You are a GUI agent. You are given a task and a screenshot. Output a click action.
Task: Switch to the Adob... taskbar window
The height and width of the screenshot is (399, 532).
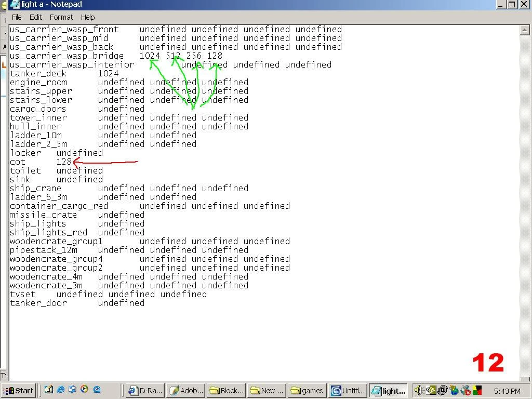pyautogui.click(x=186, y=391)
